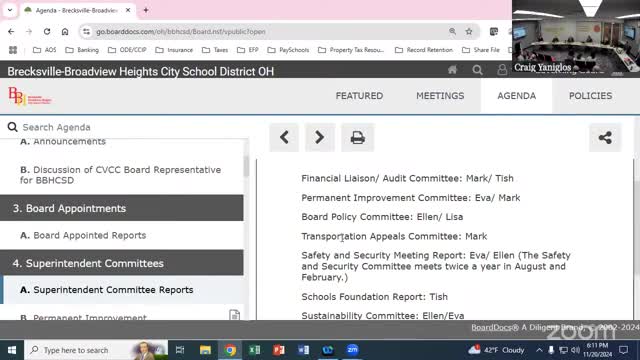This screenshot has height=360, width=640.
Task: Click the BoardDocs home icon
Action: pos(452,70)
